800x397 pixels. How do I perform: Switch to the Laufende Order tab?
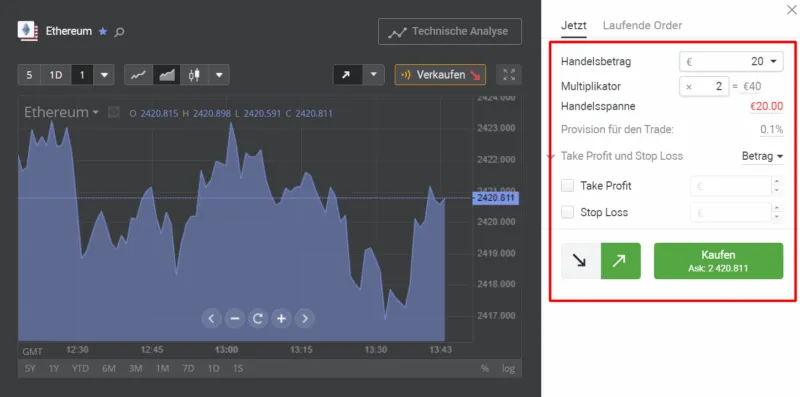(642, 26)
